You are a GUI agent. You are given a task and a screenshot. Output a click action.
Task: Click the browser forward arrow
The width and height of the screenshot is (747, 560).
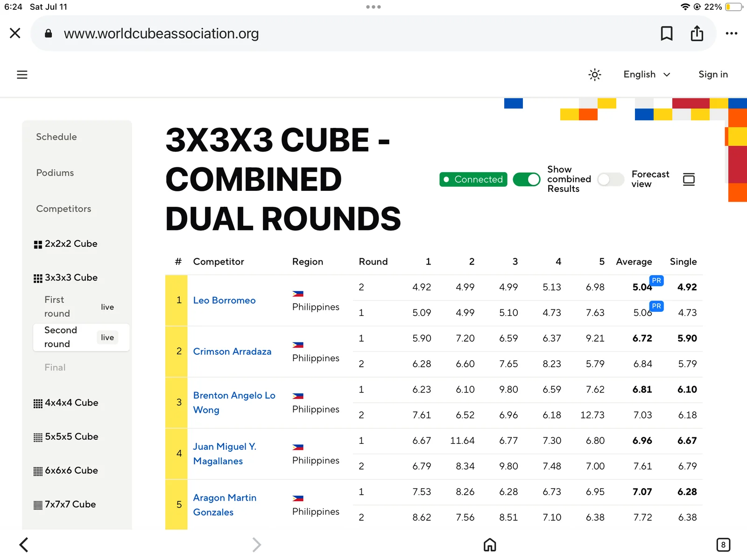click(256, 545)
